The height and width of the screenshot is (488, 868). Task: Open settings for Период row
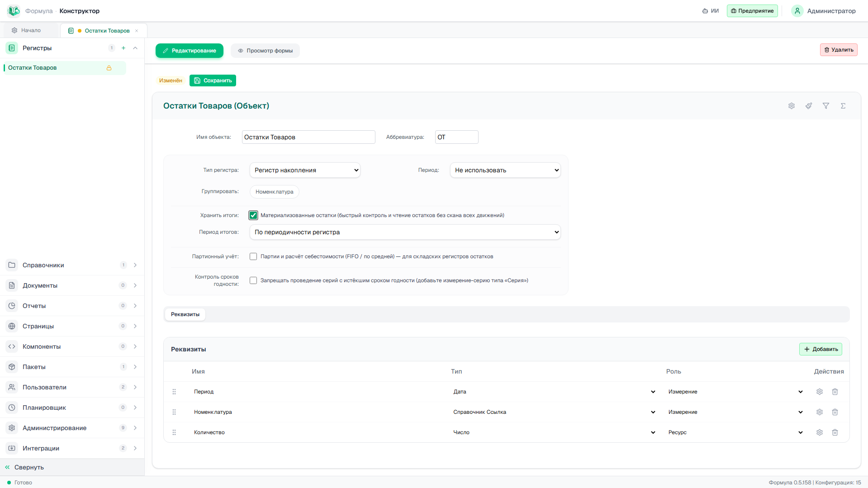[820, 392]
